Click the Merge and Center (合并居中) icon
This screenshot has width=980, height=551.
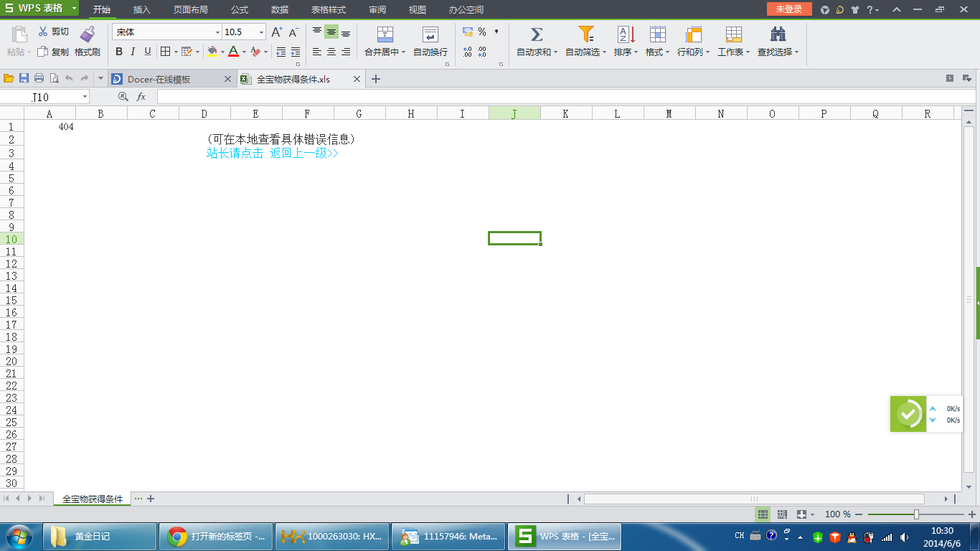[x=385, y=34]
